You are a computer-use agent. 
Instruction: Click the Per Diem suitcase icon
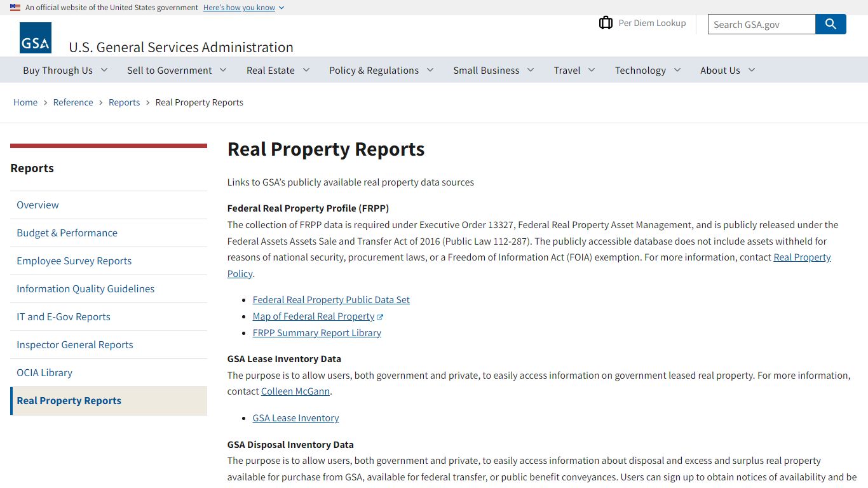click(606, 23)
